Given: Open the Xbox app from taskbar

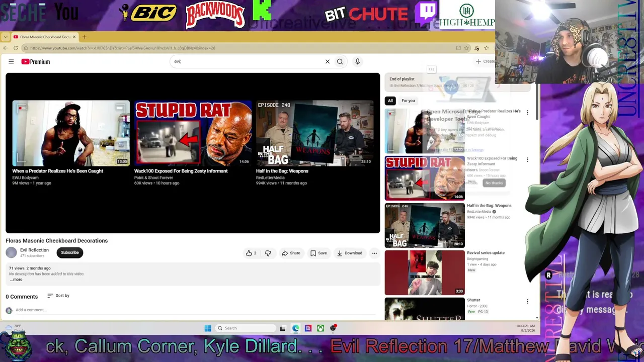Looking at the screenshot, I should [320, 328].
